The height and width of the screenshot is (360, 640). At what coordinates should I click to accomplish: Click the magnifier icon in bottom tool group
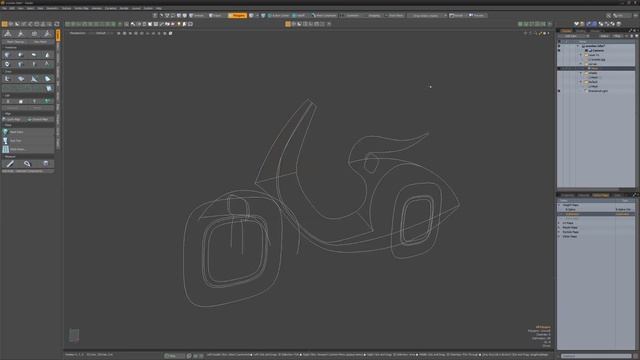(27, 164)
